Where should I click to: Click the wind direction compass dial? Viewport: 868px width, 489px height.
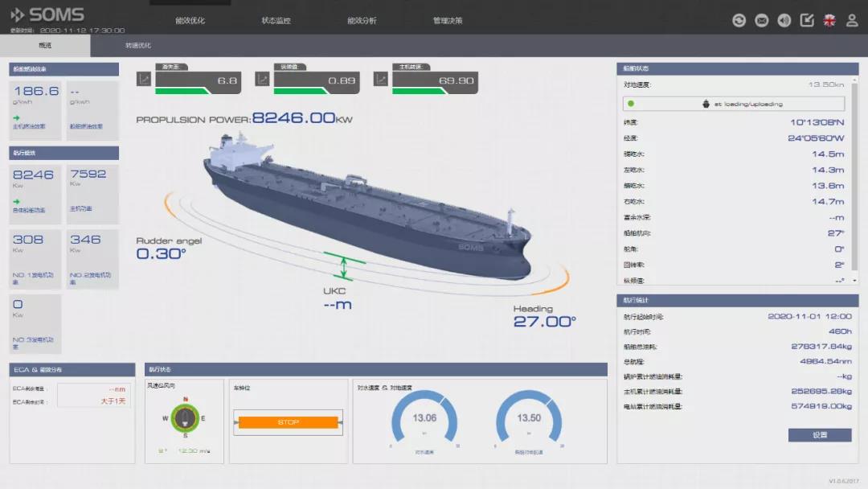tap(185, 418)
